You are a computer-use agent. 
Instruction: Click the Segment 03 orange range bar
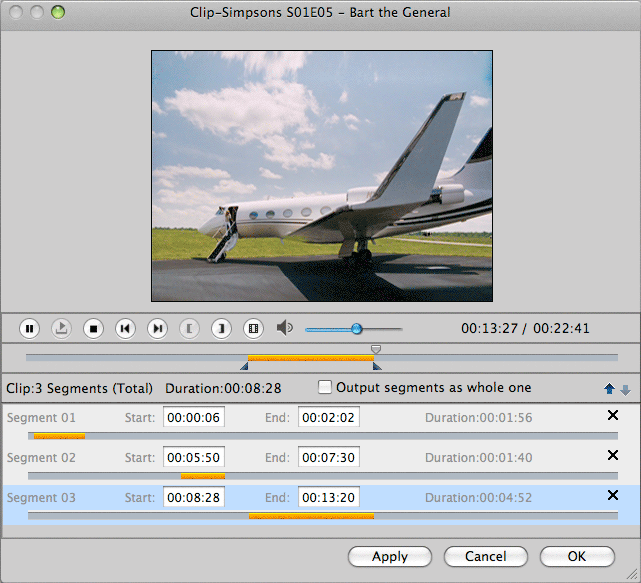tap(312, 516)
